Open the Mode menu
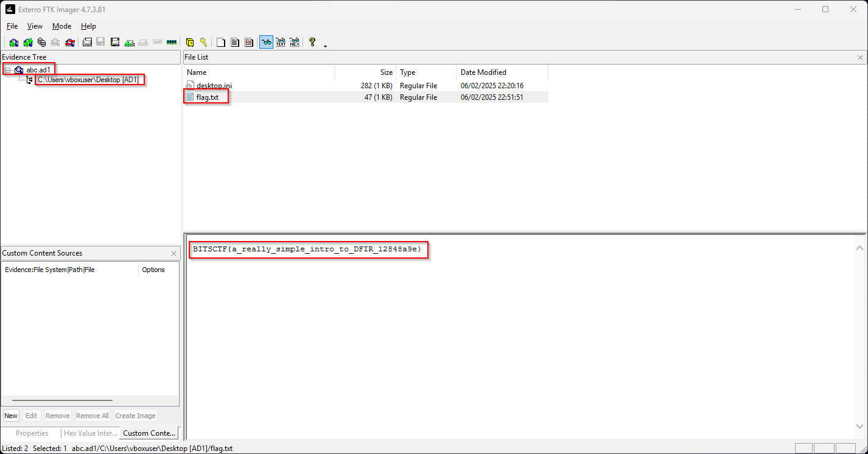The height and width of the screenshot is (454, 868). [x=61, y=26]
